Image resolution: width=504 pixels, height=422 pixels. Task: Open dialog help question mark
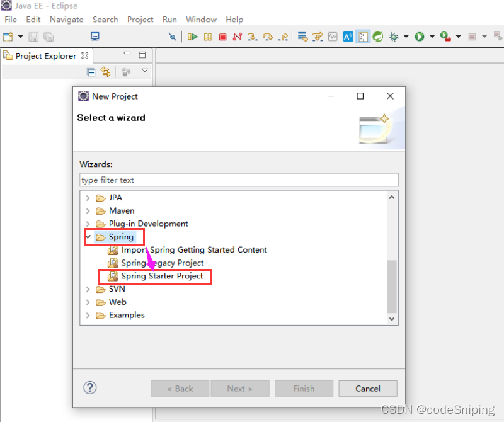click(x=90, y=387)
